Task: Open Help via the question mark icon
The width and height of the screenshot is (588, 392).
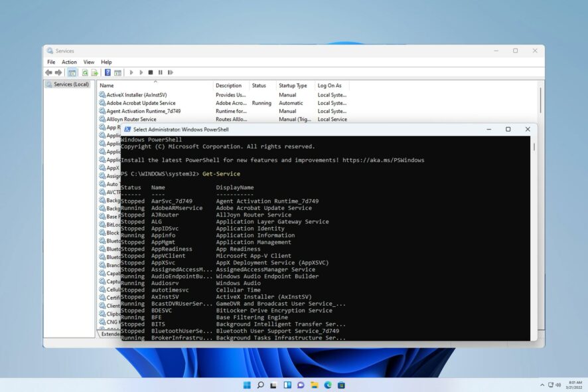Action: pyautogui.click(x=108, y=72)
